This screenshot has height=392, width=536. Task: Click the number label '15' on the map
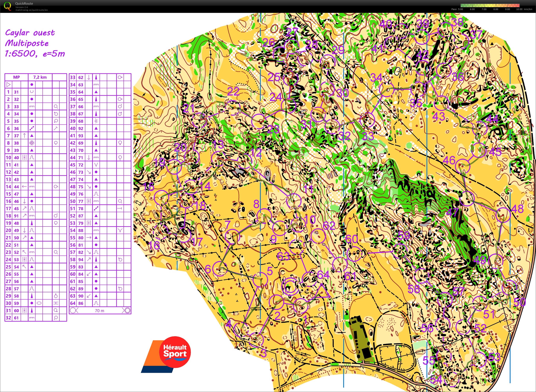pos(149,187)
